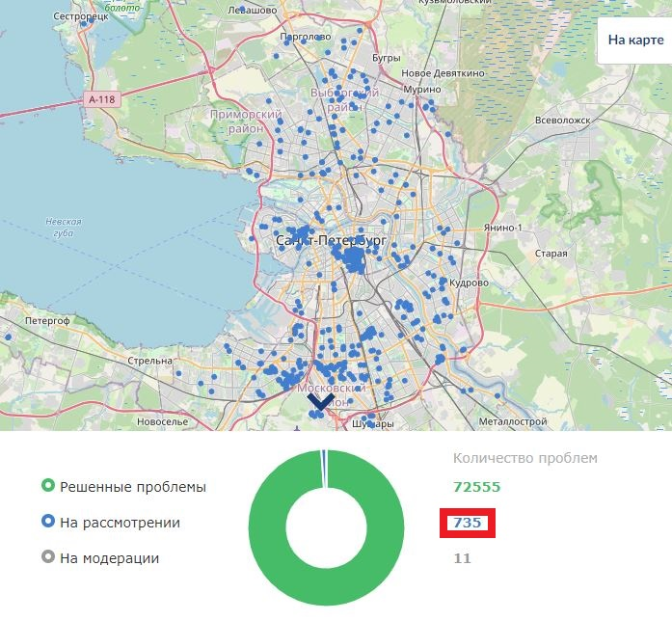Click the Кудрово label on the map
This screenshot has height=620, width=672.
pos(469,283)
